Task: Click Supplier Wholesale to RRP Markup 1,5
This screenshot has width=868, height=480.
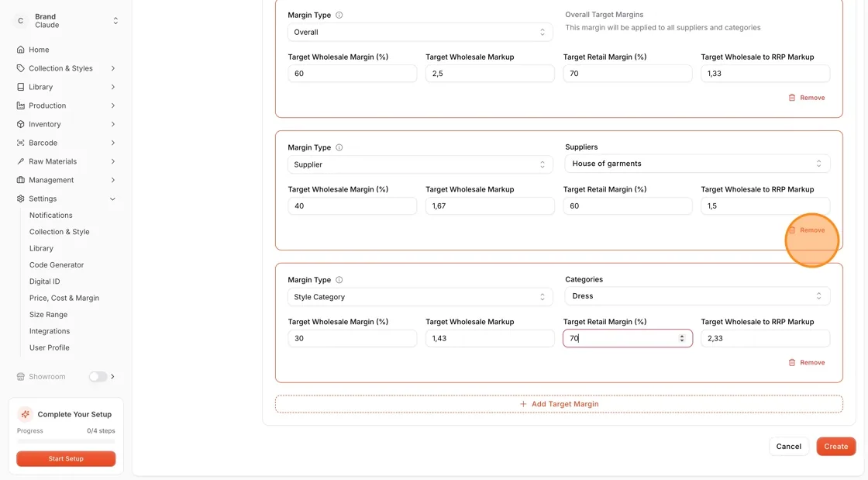Action: tap(766, 206)
